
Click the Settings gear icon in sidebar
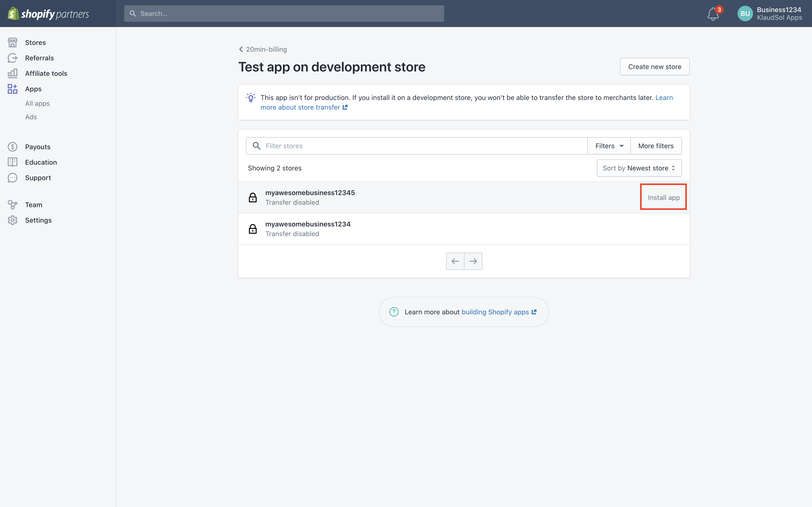(12, 220)
